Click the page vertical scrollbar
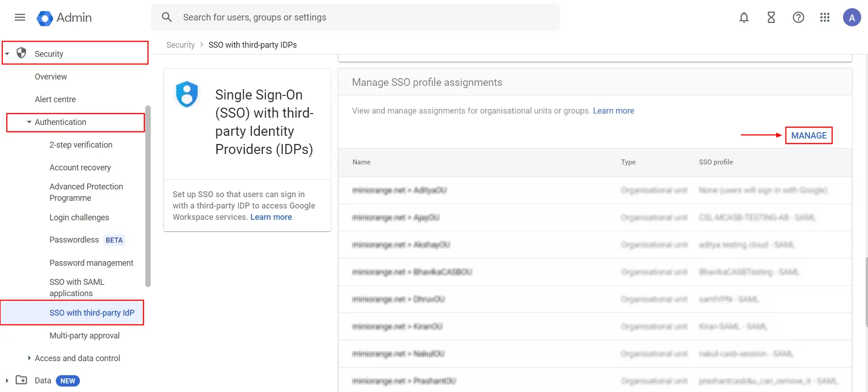Viewport: 868px width, 392px height. tap(866, 292)
